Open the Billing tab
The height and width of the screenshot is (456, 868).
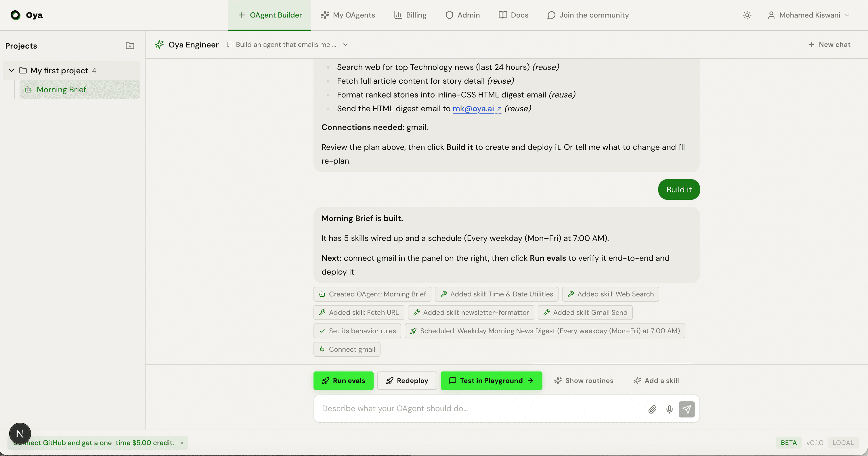(410, 15)
